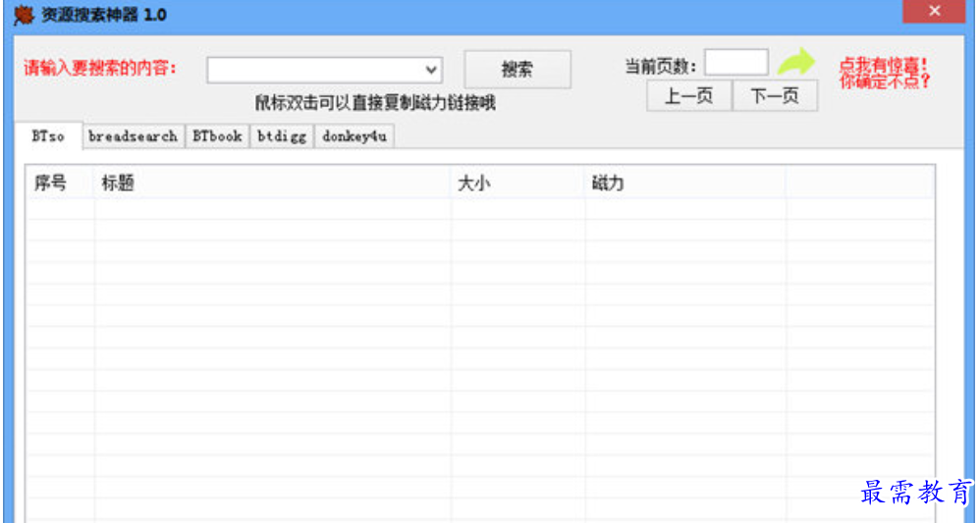980x523 pixels.
Task: Click the hint text 鼠标双击可以直接复制磁力链接哦
Action: pyautogui.click(x=375, y=103)
